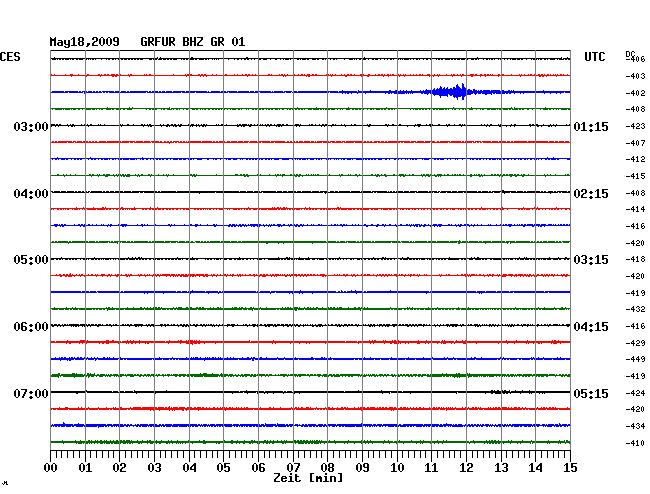Select the DC offset value -414
The width and height of the screenshot is (650, 494).
point(635,209)
